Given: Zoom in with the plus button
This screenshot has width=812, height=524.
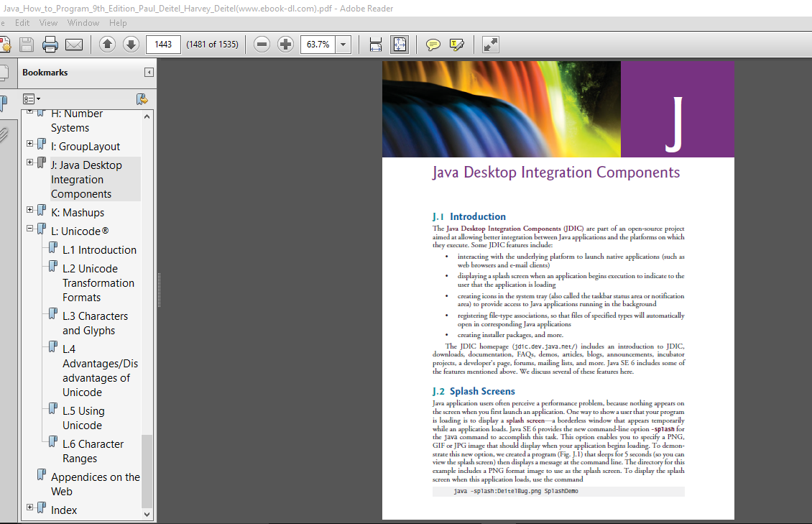Looking at the screenshot, I should click(x=285, y=45).
